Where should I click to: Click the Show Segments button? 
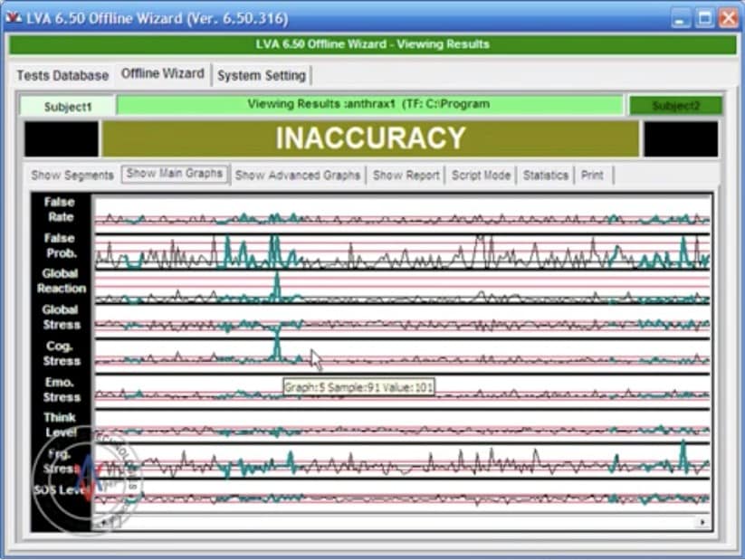click(72, 175)
